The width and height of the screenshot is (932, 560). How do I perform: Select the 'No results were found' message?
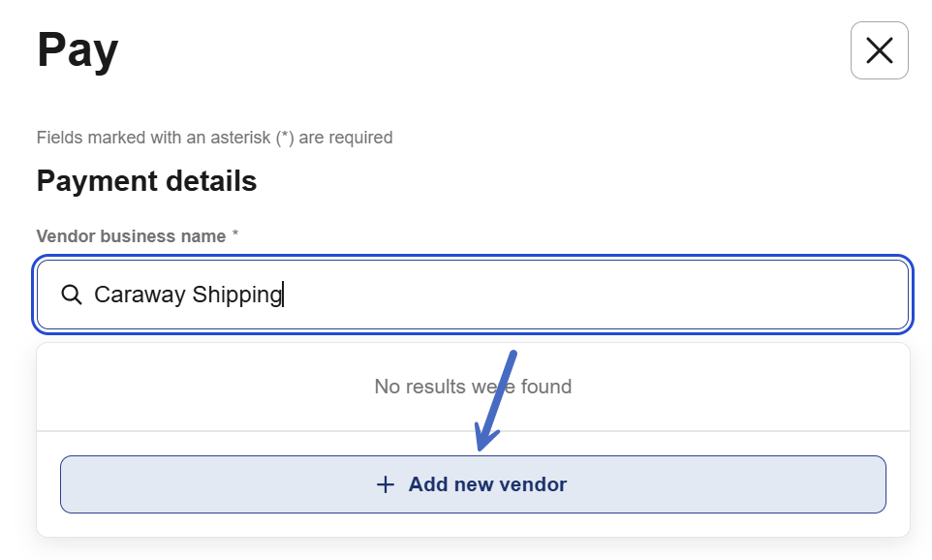coord(473,387)
